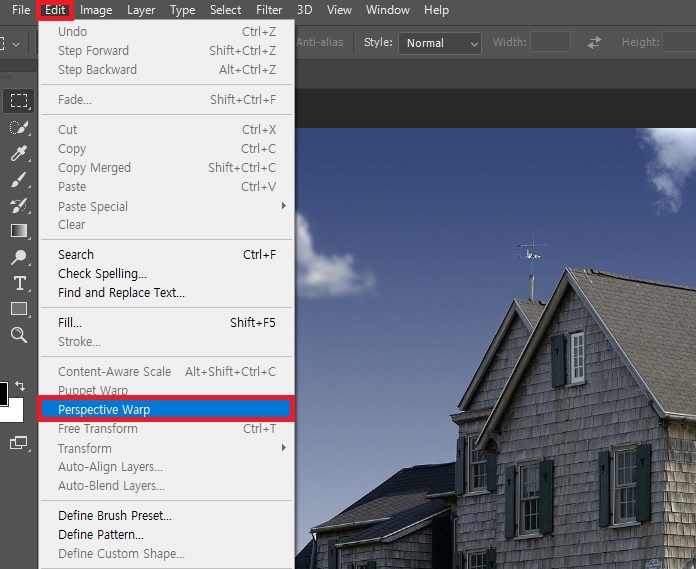Click Stroke in the Edit menu

(x=167, y=341)
